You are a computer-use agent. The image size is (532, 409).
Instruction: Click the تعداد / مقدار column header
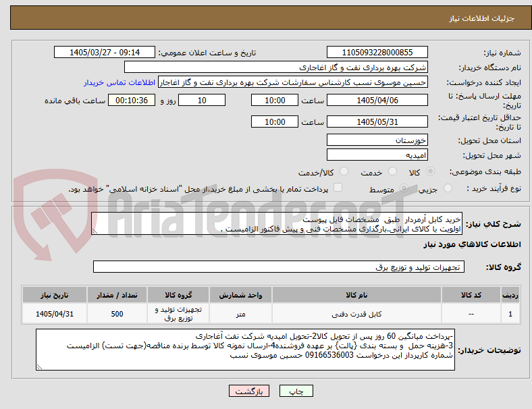(117, 295)
